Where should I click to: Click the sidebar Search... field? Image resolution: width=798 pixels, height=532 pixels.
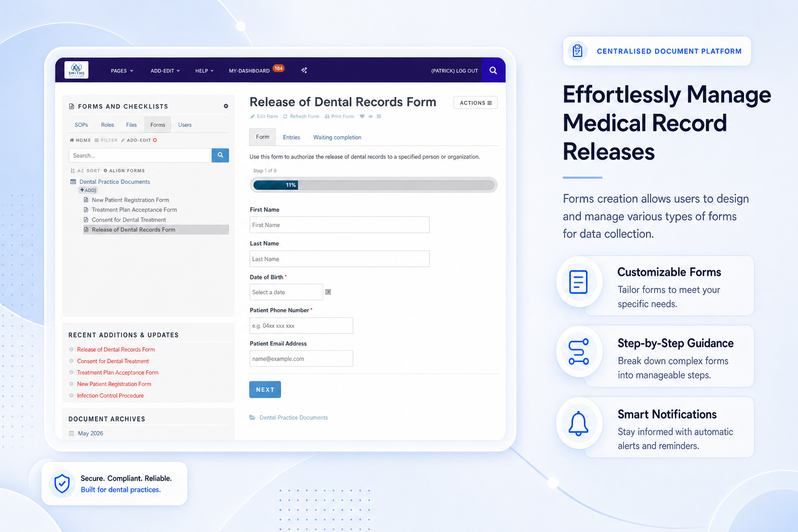tap(140, 155)
